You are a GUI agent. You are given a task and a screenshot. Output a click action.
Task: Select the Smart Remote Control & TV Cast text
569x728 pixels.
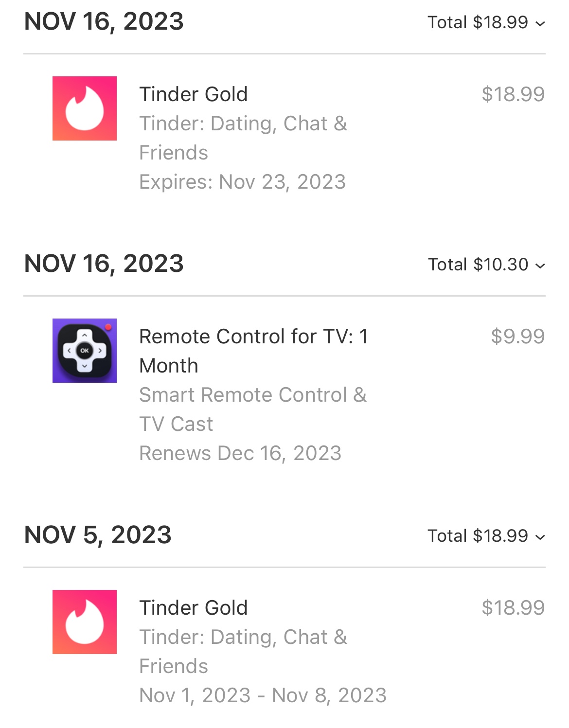252,409
